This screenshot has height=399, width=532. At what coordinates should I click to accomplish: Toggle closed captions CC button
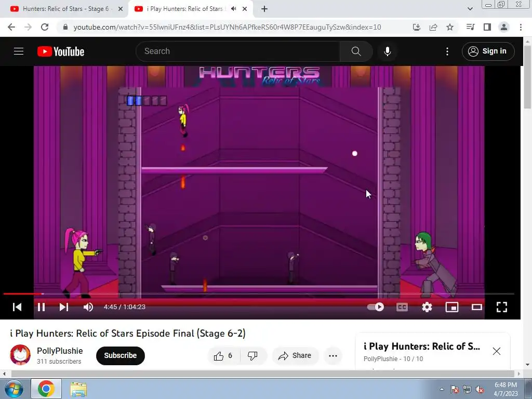click(x=402, y=307)
